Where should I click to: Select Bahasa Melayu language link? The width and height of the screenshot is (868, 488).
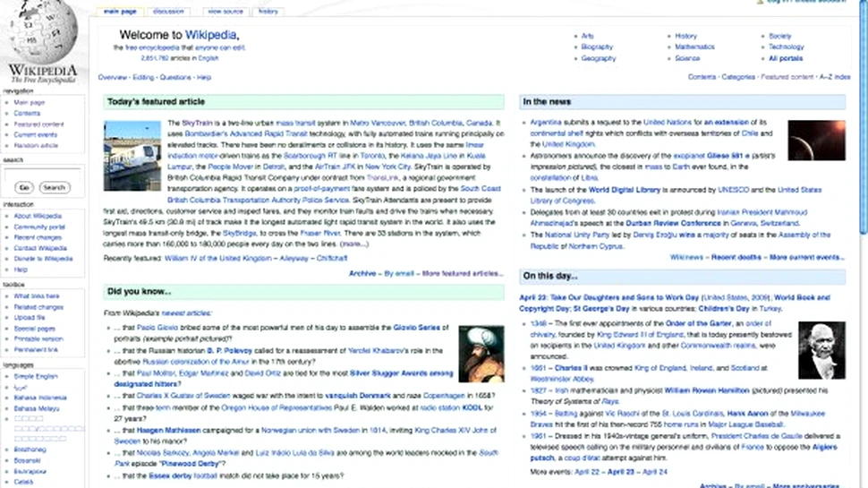37,408
